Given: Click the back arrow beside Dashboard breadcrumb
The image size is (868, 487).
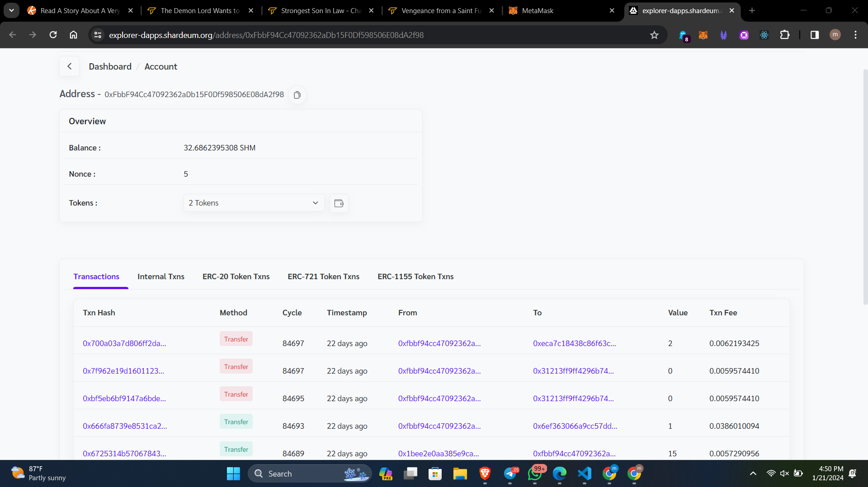Looking at the screenshot, I should 69,66.
